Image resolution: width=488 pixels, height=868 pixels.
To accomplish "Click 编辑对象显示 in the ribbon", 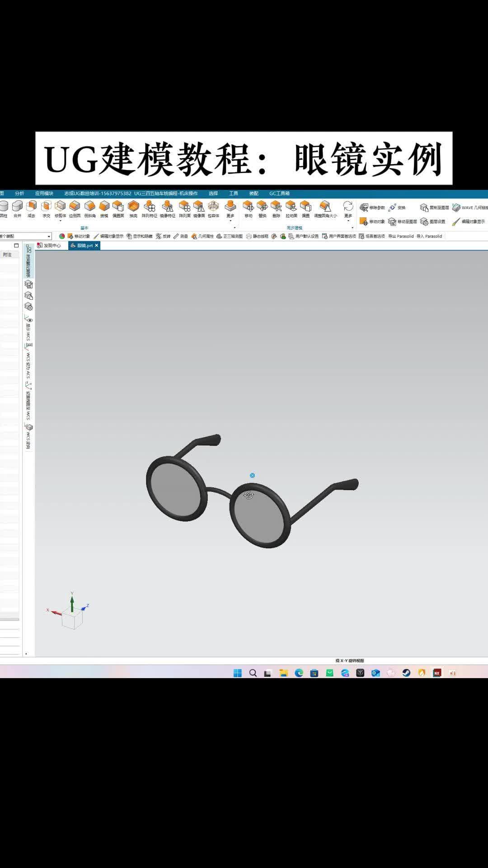I will pos(469,222).
